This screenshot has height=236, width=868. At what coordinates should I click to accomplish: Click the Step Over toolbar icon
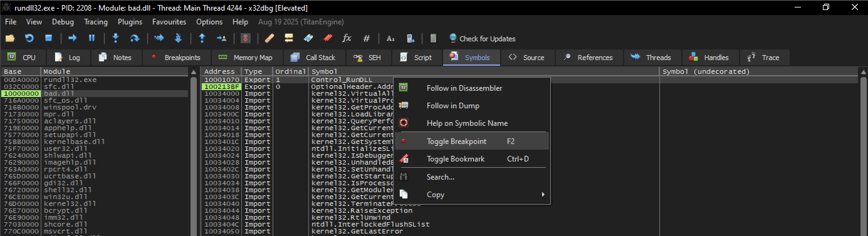coord(135,38)
